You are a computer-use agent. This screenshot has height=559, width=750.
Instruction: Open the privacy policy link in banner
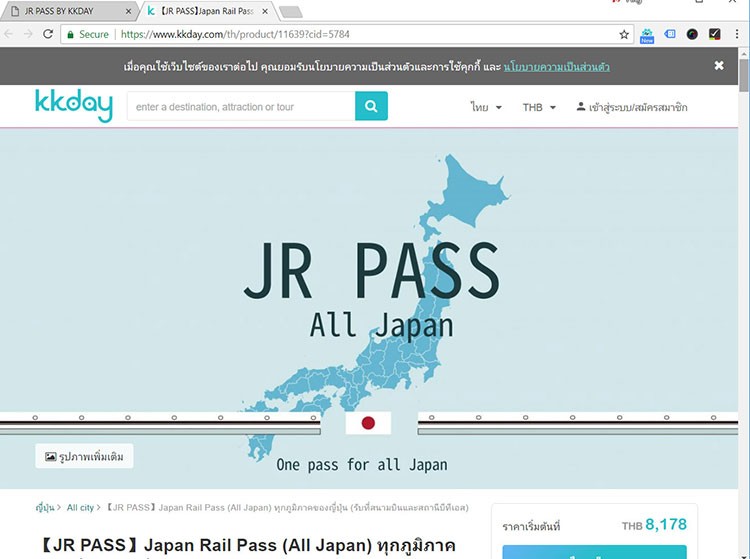pos(556,67)
